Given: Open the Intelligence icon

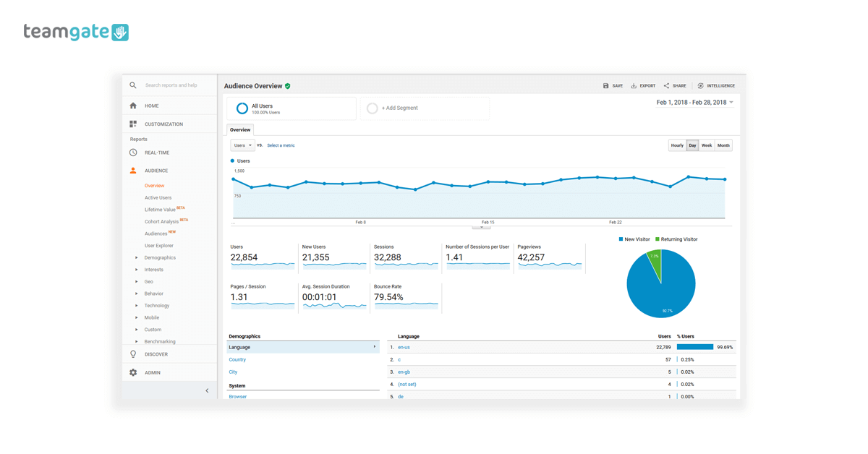Looking at the screenshot, I should [x=700, y=86].
